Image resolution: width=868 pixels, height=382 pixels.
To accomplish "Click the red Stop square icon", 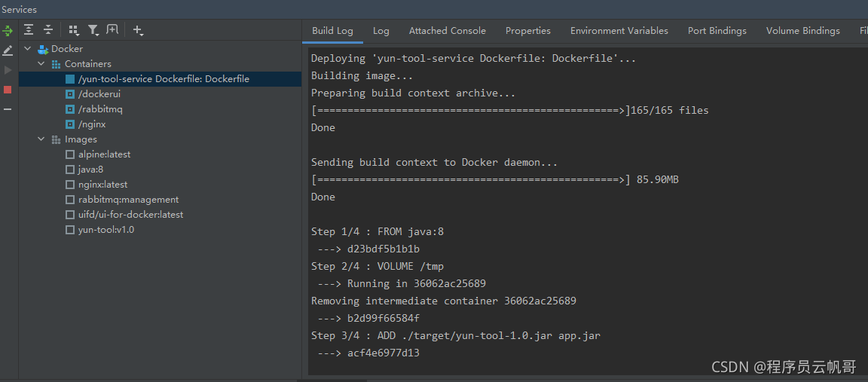I will 8,90.
